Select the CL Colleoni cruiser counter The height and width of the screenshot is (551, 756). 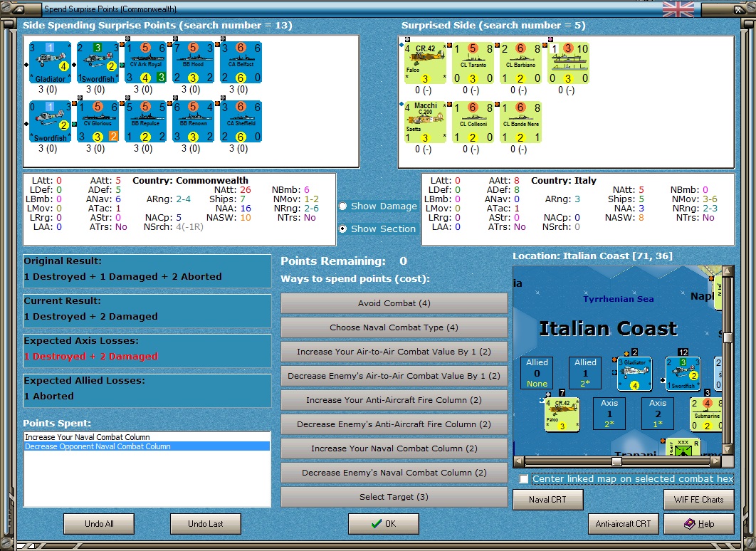coord(473,122)
